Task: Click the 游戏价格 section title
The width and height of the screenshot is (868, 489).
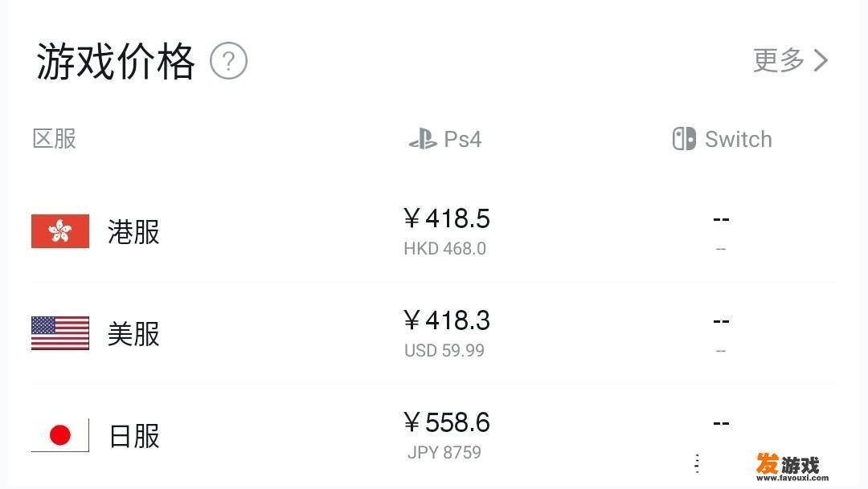Action: [116, 61]
